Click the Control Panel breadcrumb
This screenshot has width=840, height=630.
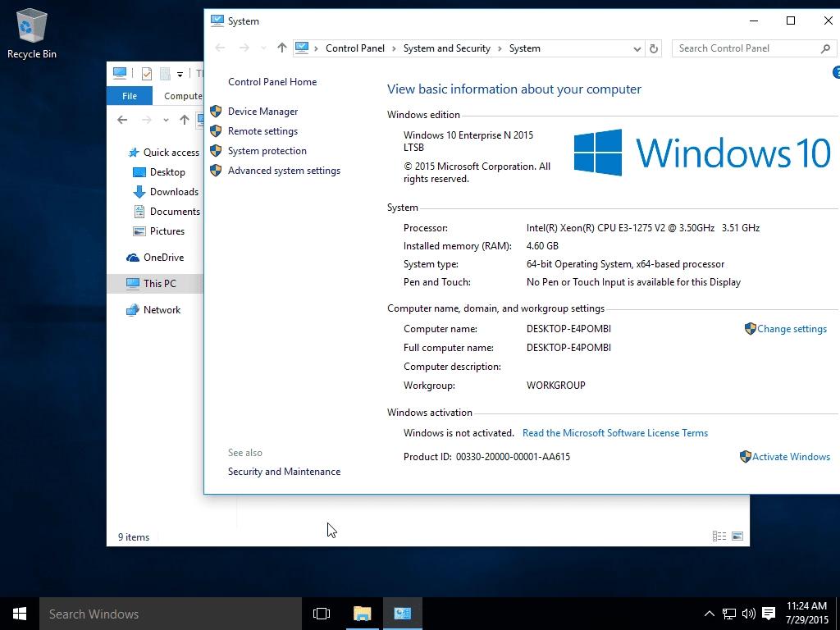(x=354, y=48)
